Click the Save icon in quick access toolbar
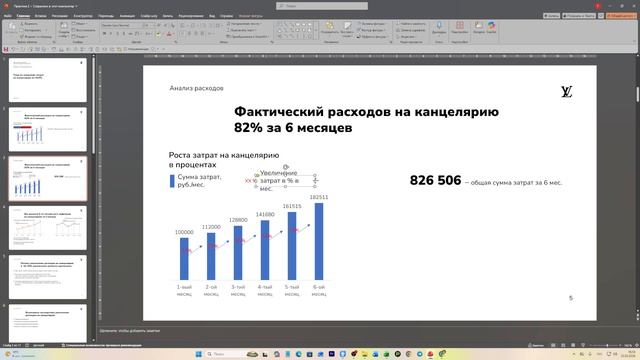This screenshot has height=360, width=640. (x=6, y=49)
